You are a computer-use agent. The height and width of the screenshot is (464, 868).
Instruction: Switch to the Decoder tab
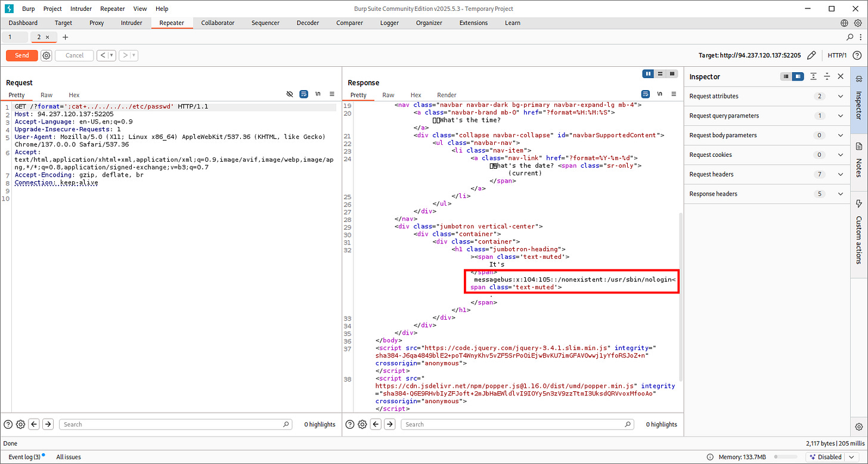point(308,23)
